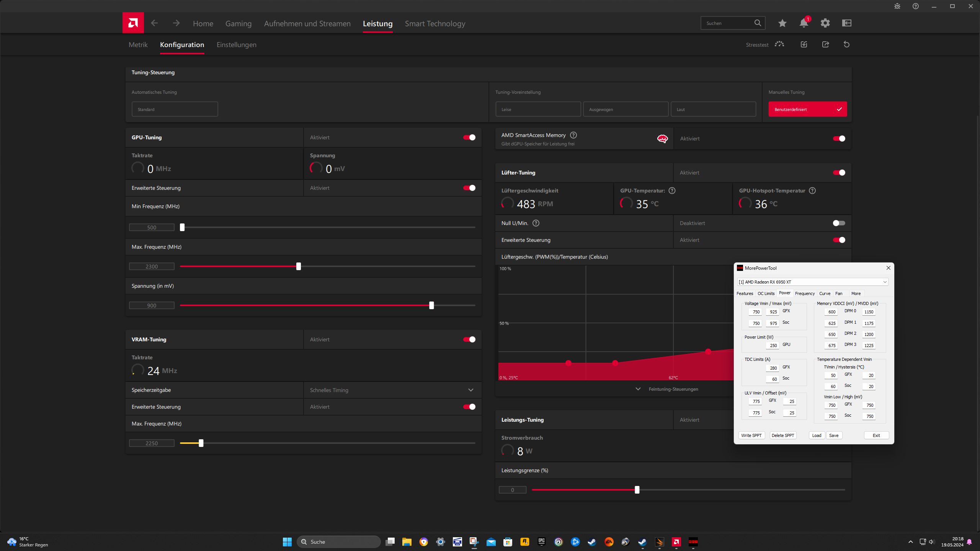Viewport: 980px width, 551px height.
Task: Open the notifications bell icon
Action: click(804, 23)
